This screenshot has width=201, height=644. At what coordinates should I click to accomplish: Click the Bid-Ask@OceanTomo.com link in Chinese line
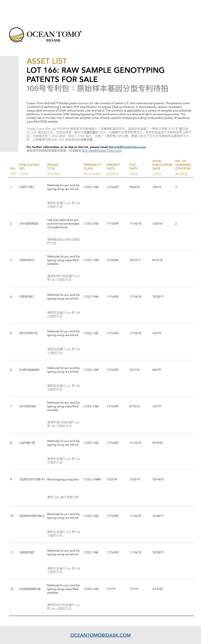click(x=102, y=151)
